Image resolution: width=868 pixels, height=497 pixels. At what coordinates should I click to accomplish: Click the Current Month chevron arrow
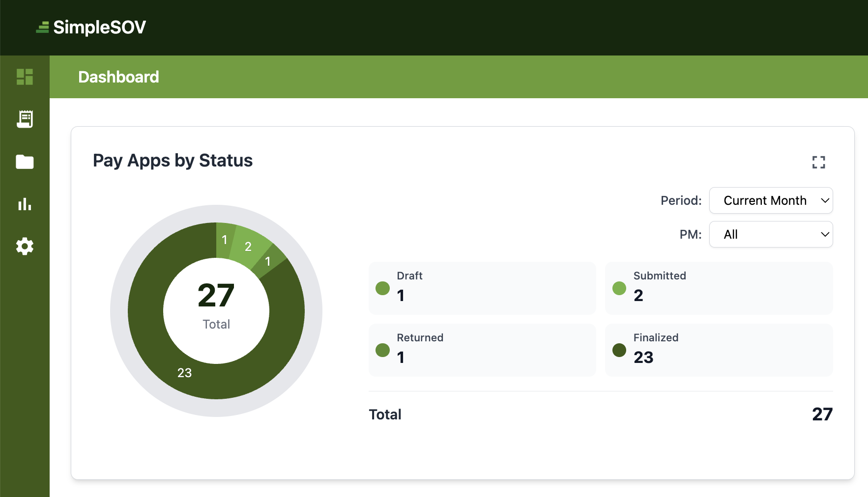tap(825, 200)
